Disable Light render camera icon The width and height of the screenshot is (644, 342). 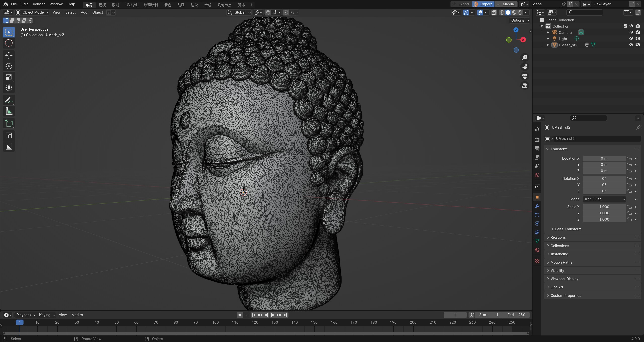638,39
